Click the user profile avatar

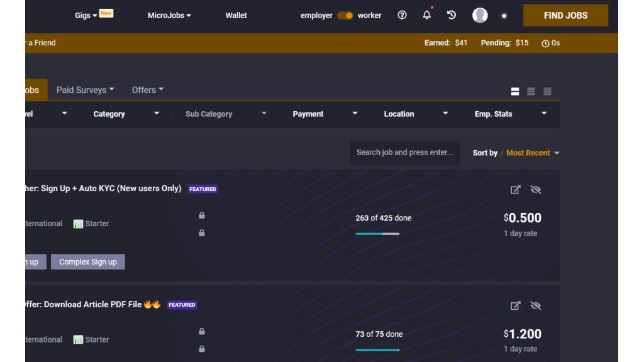tap(480, 15)
